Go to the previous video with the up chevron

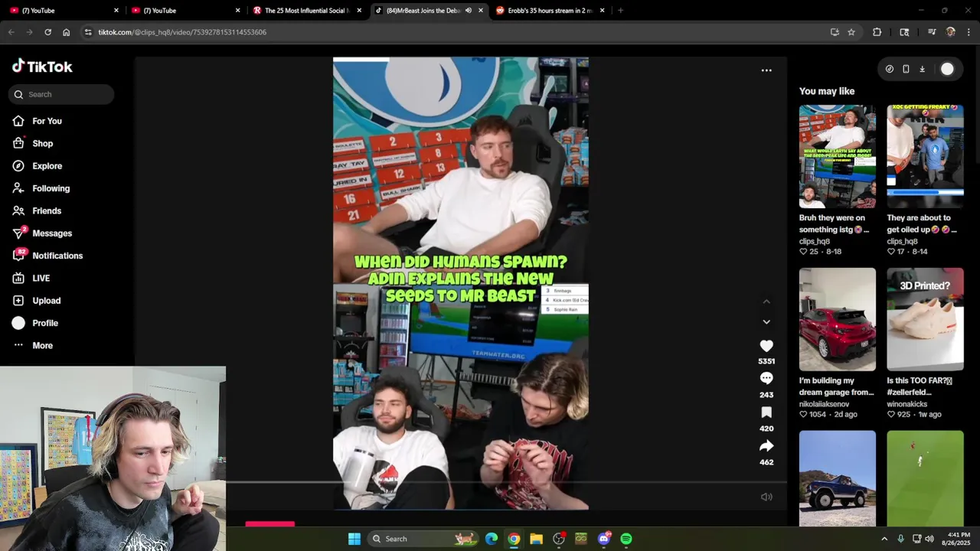pos(766,302)
